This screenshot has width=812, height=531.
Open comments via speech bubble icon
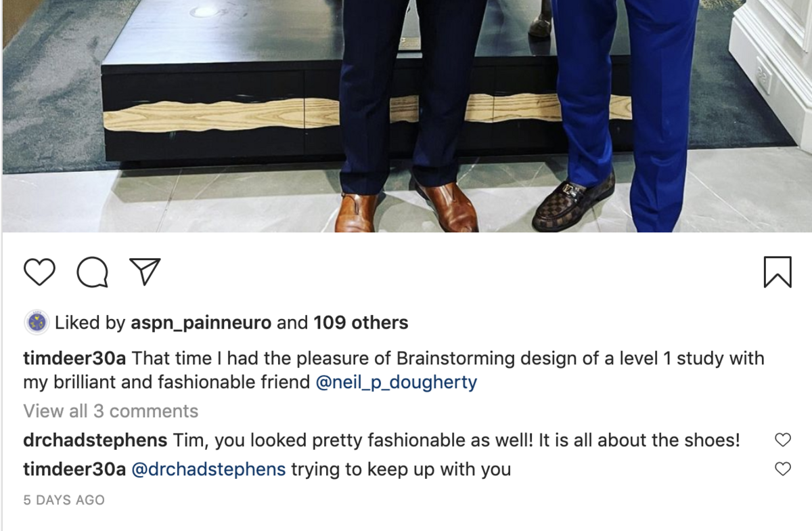click(x=92, y=272)
